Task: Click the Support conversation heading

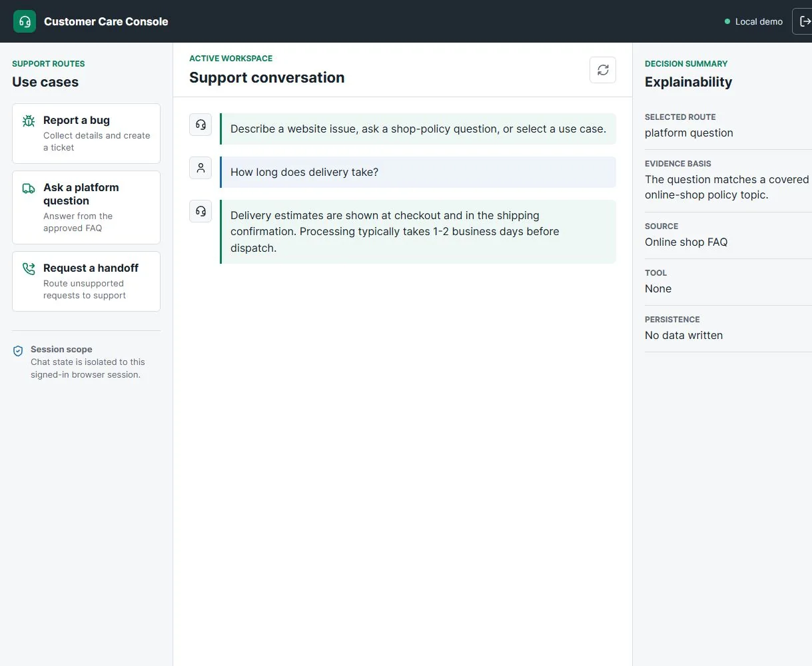Action: pos(266,77)
